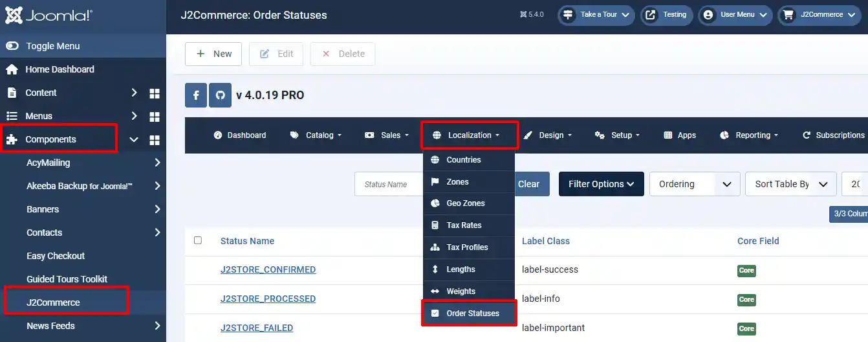This screenshot has height=342, width=868.
Task: Open the Content dashboard grid icon
Action: tap(155, 93)
